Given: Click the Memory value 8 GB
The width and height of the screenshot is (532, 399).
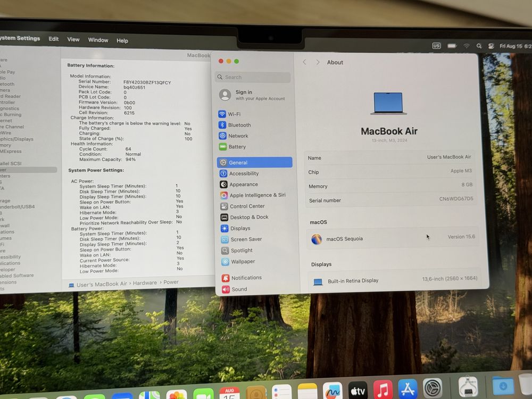Looking at the screenshot, I should [467, 185].
